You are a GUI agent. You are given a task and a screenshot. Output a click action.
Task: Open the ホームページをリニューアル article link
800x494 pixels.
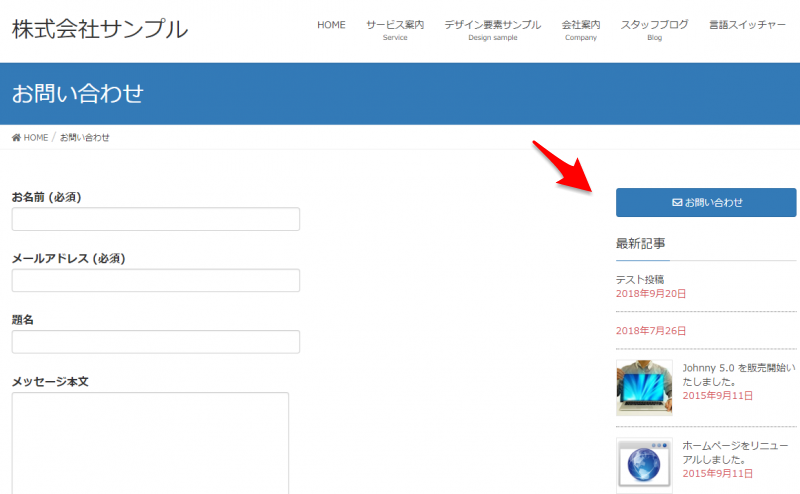click(739, 452)
